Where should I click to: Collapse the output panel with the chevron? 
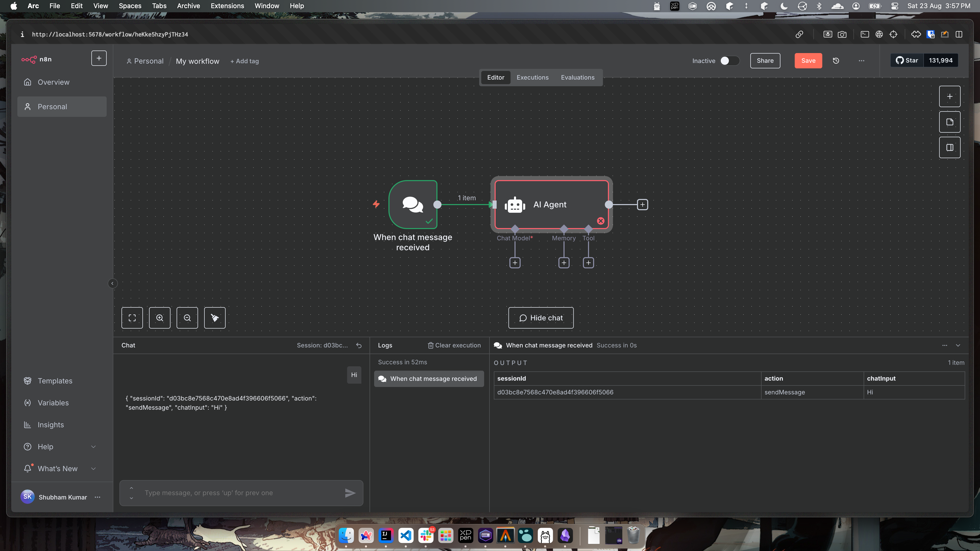[958, 345]
